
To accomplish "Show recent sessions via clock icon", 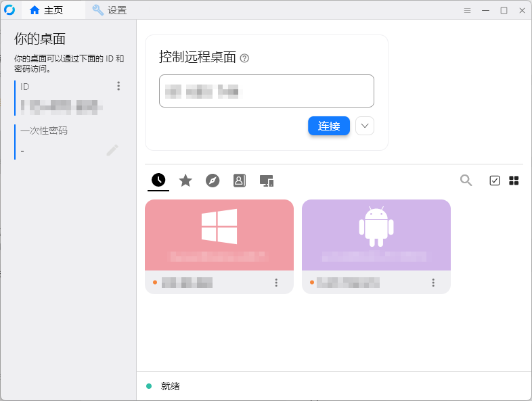I will tap(158, 180).
